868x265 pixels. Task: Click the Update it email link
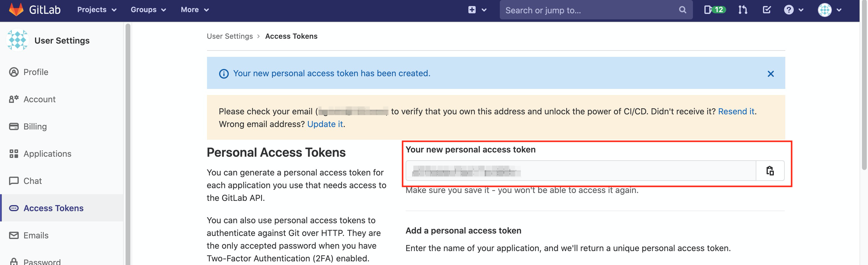[x=325, y=124]
